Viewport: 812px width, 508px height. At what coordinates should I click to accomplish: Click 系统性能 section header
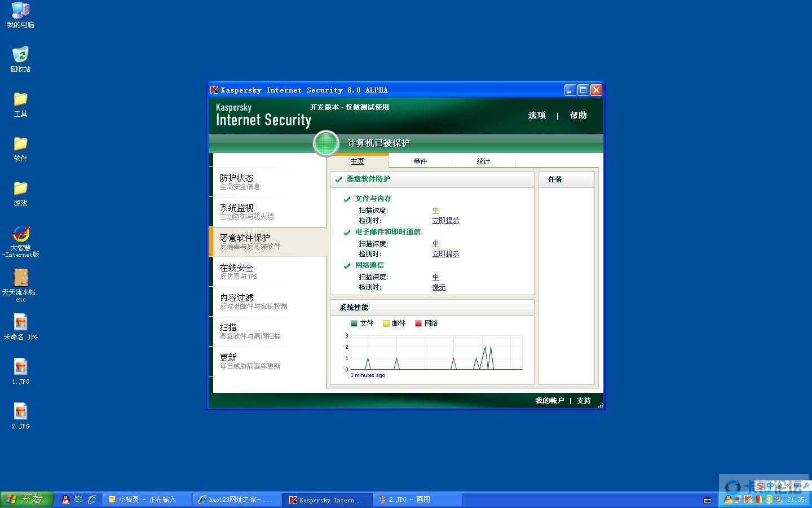pos(432,308)
